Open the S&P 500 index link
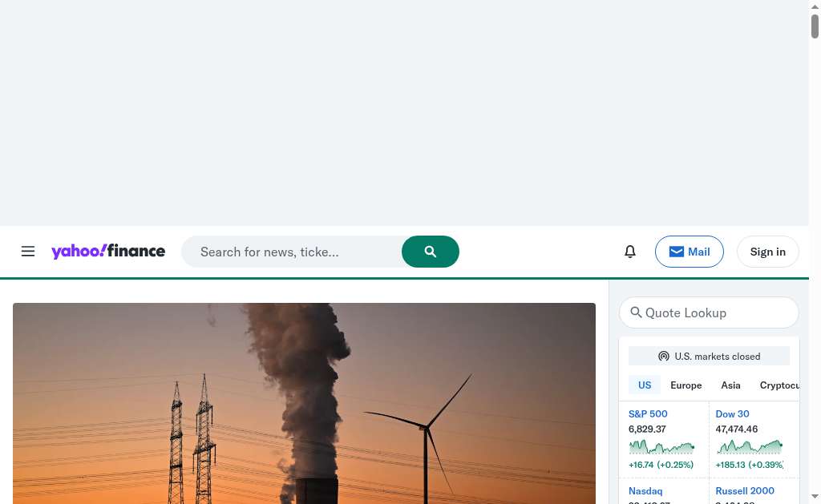 [x=648, y=414]
